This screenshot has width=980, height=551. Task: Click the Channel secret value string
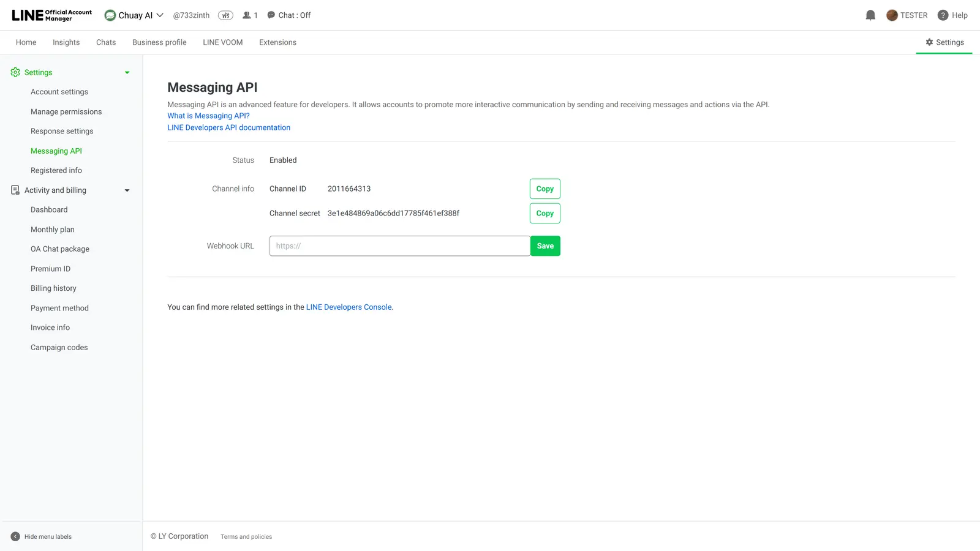[x=393, y=213]
